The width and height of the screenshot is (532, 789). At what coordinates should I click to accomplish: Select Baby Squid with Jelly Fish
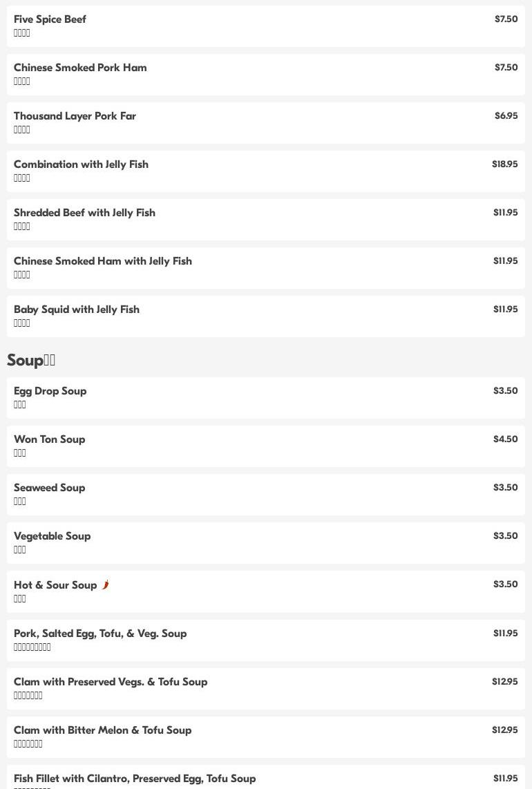(266, 316)
